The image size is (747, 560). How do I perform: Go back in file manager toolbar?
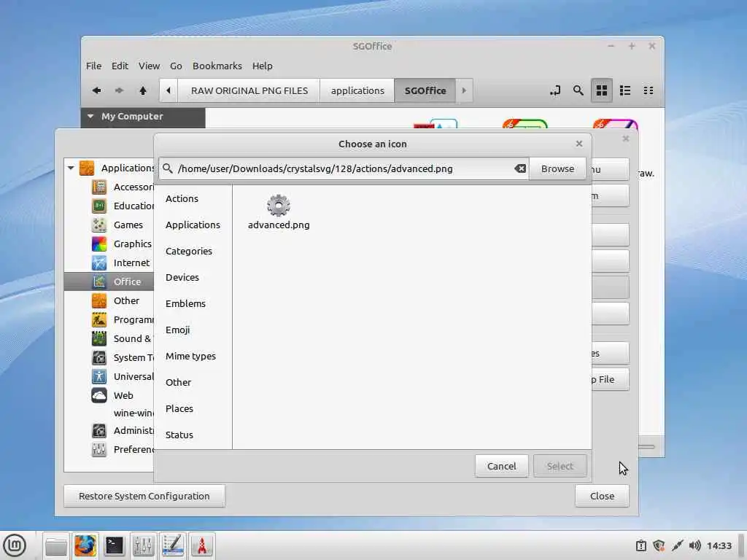coord(97,90)
